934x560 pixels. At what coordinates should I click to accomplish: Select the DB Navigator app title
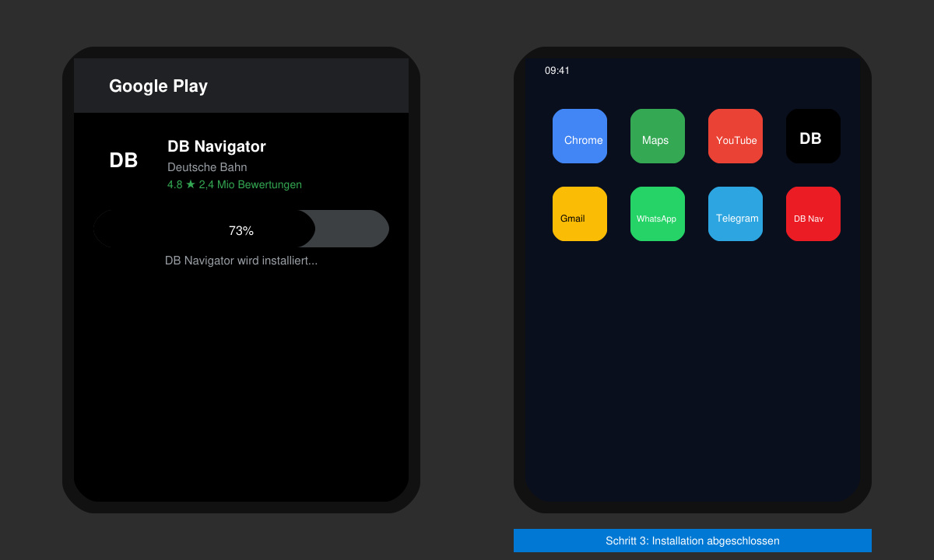click(216, 146)
